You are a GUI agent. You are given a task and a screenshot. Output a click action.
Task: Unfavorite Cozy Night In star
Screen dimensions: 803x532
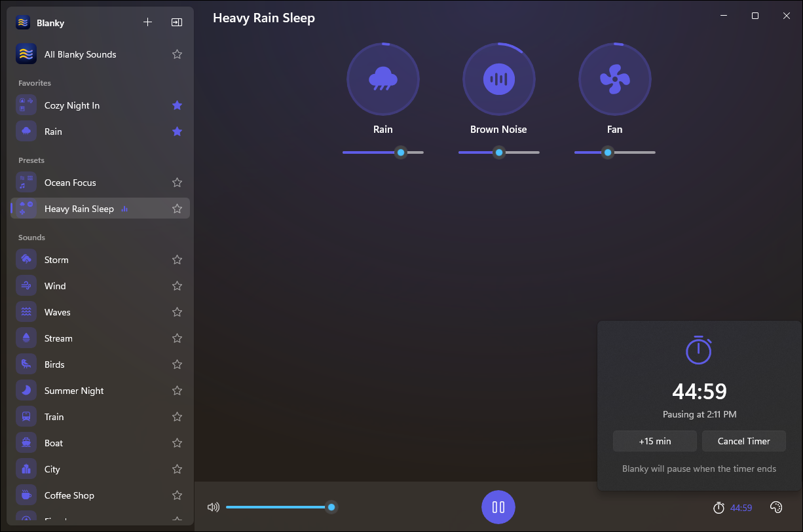177,105
